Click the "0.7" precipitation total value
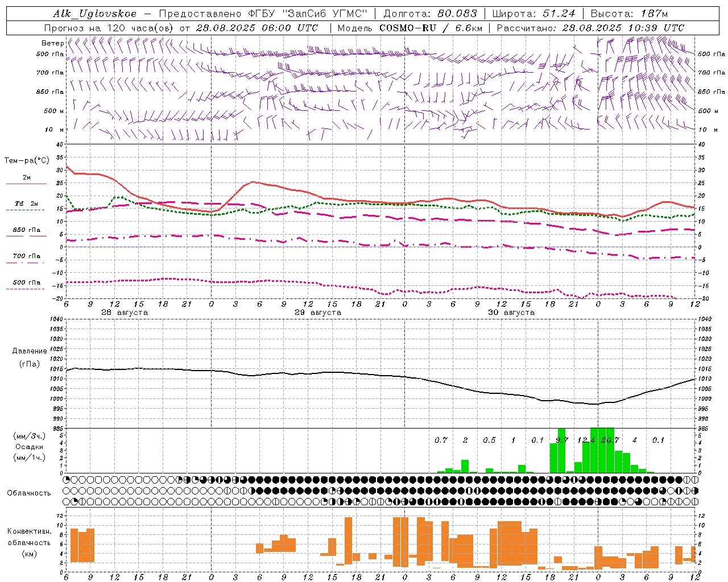 point(441,440)
